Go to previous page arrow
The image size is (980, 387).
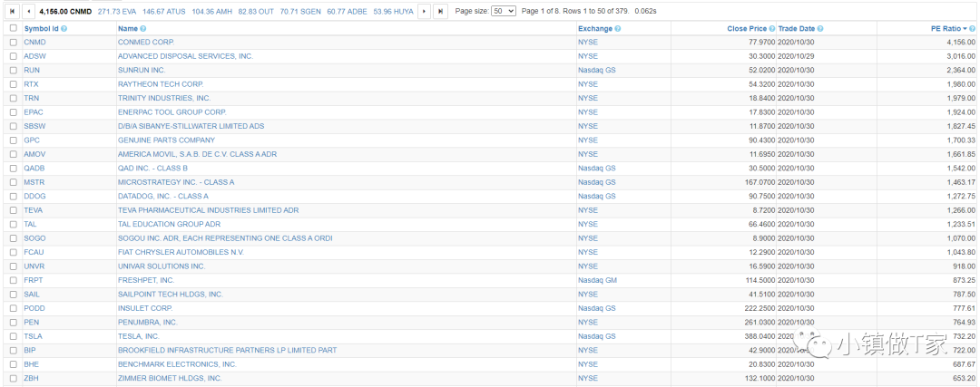tap(29, 11)
